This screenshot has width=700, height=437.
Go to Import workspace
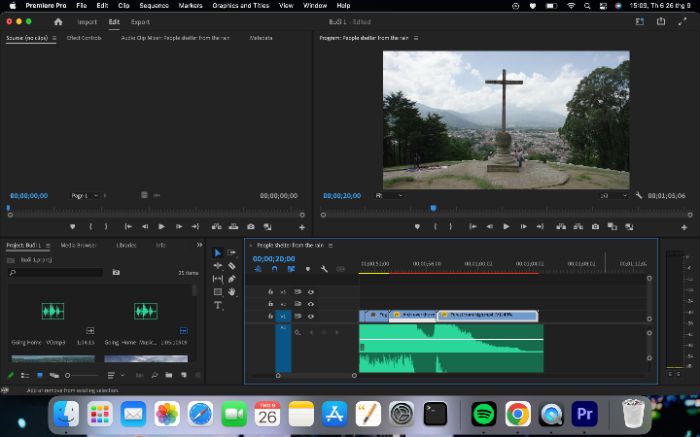click(87, 22)
